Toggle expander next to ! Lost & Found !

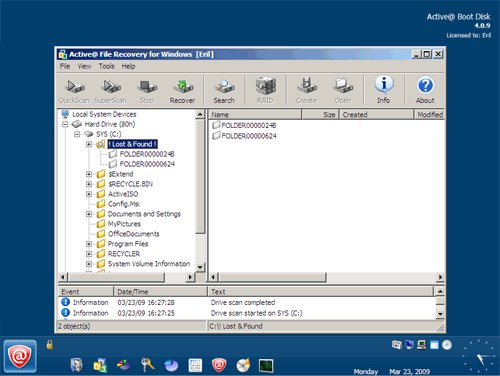tap(89, 144)
